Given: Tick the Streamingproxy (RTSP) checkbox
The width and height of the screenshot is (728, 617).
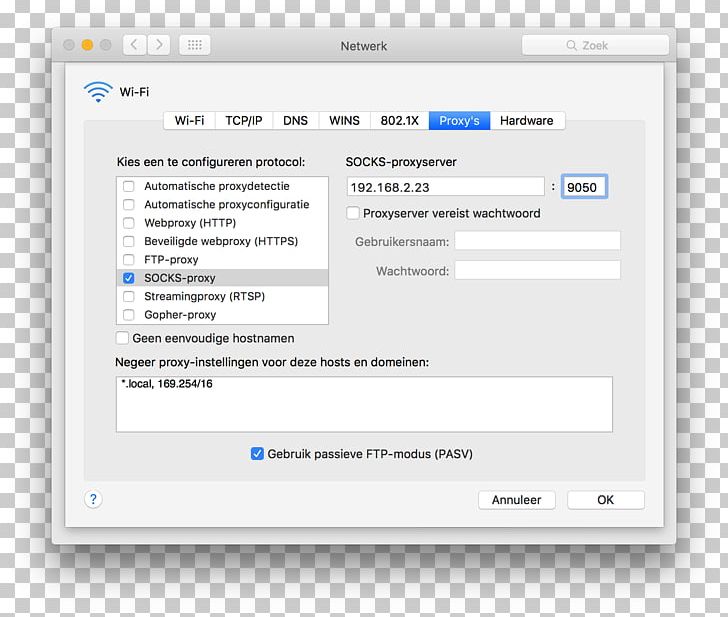Looking at the screenshot, I should point(129,296).
